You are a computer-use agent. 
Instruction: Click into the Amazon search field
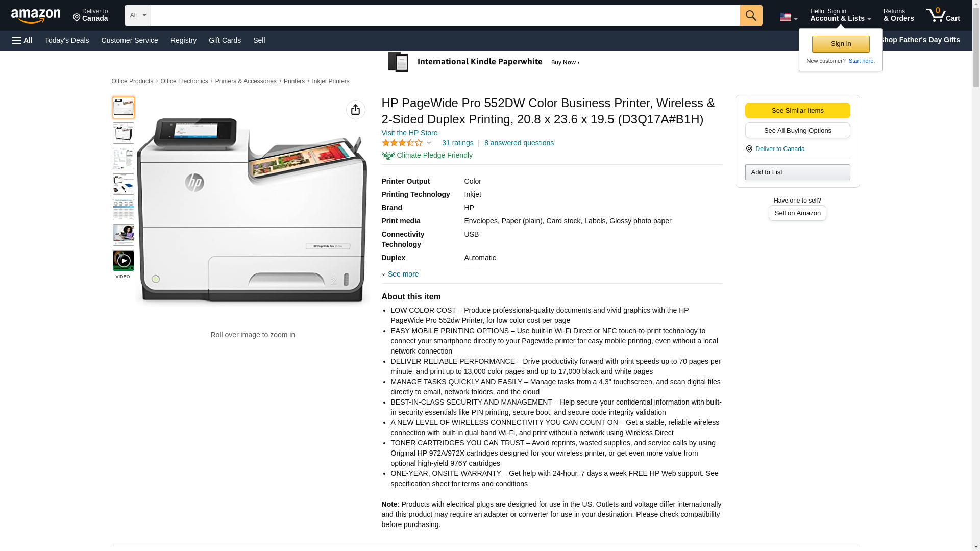coord(445,15)
